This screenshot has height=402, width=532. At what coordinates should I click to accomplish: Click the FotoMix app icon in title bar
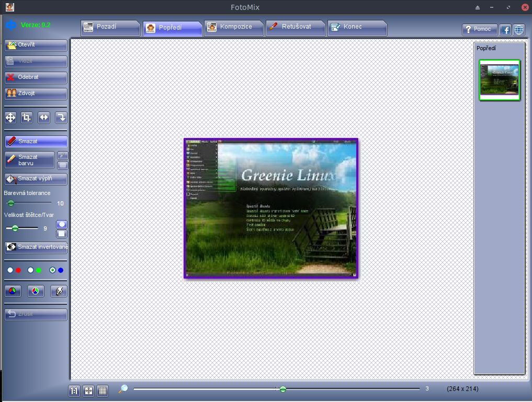(10, 7)
